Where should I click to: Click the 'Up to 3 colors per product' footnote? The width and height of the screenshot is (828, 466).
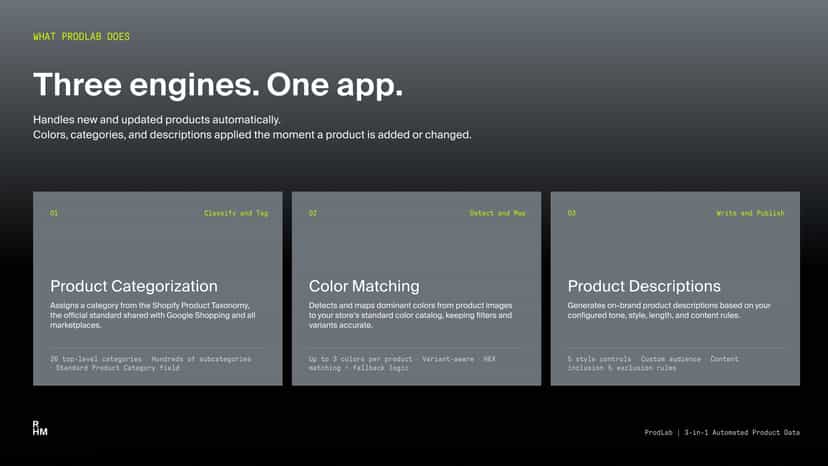click(360, 359)
